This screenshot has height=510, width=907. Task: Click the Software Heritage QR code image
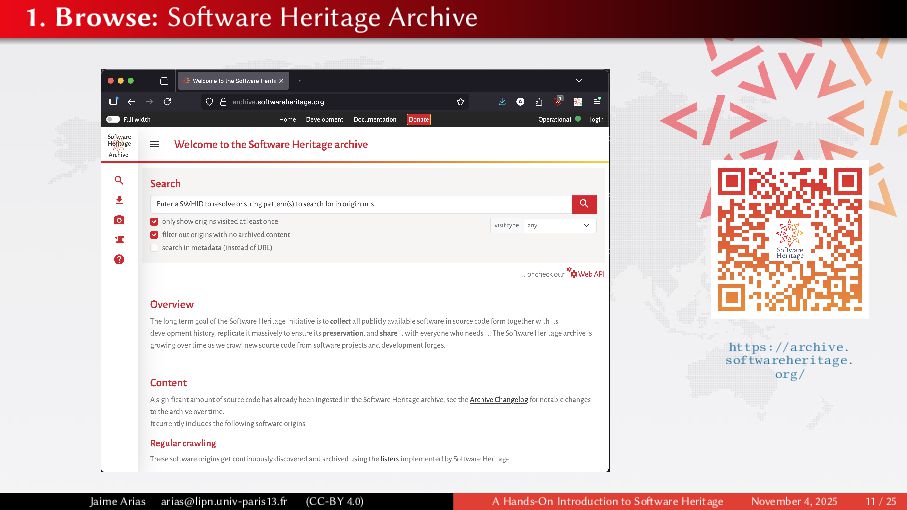(x=790, y=239)
